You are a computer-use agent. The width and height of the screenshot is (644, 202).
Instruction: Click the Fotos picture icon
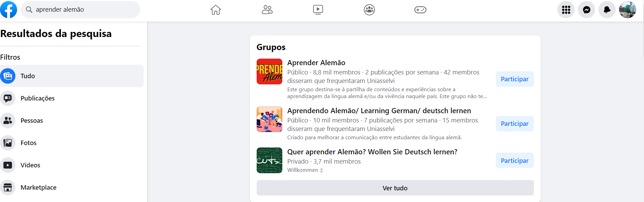coord(8,143)
